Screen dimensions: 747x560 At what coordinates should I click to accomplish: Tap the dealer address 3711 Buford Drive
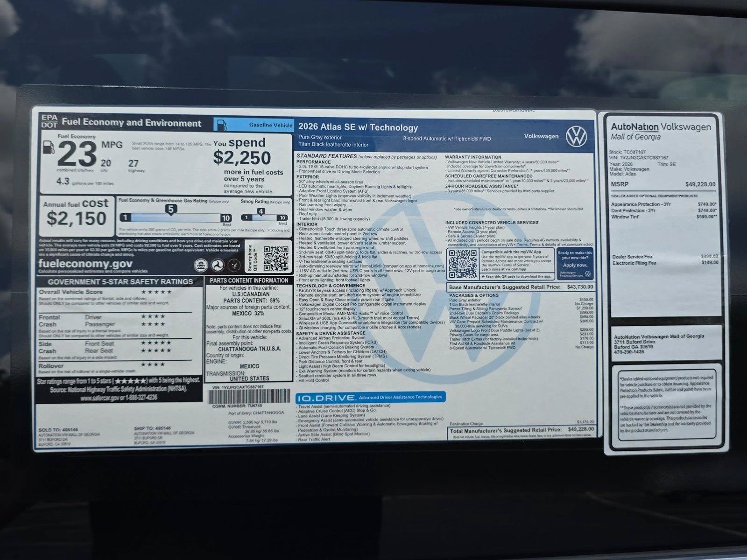coord(634,342)
